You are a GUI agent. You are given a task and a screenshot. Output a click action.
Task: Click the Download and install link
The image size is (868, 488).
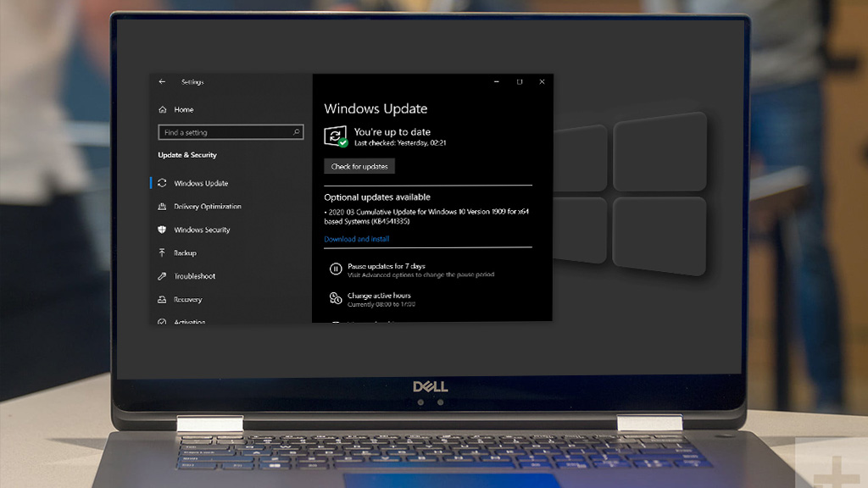[x=357, y=239]
